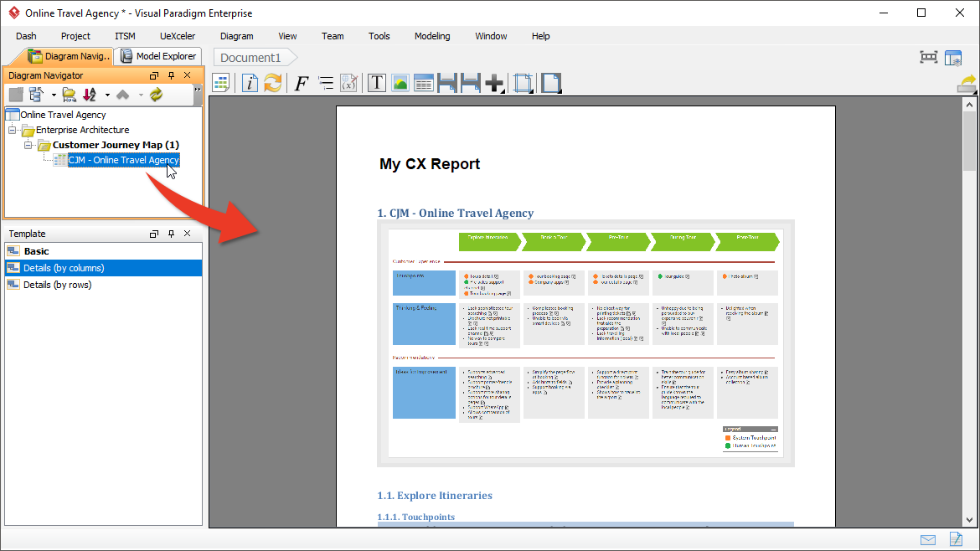The image size is (980, 551).
Task: Insert a text box with T icon
Action: [x=376, y=82]
